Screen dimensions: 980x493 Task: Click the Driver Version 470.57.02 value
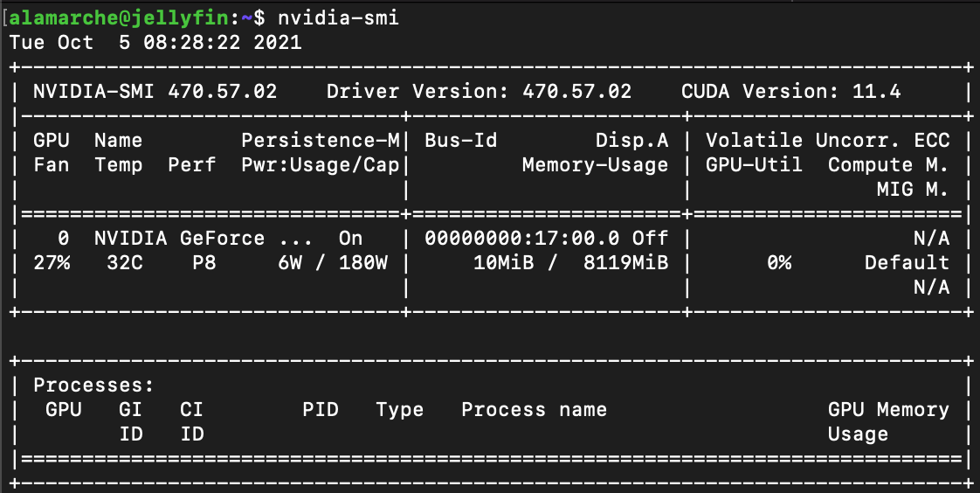[x=576, y=92]
